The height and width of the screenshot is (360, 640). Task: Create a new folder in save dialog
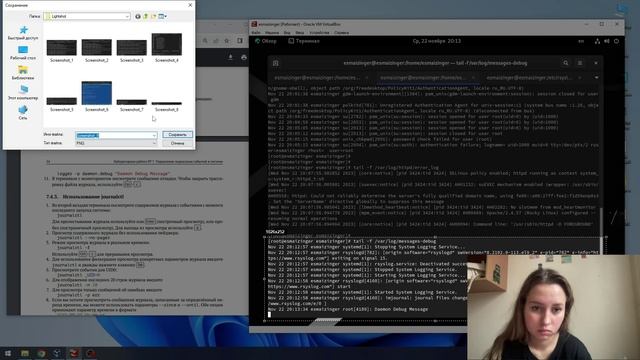tap(153, 16)
